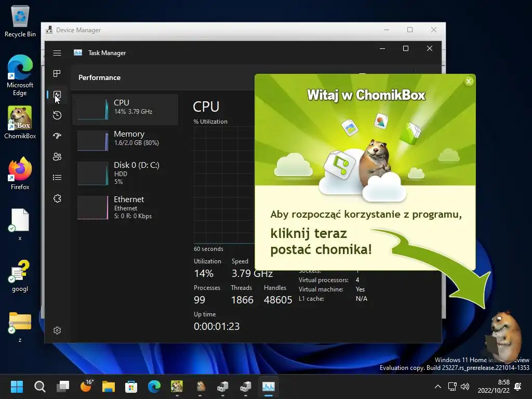Open File Explorer from taskbar
The width and height of the screenshot is (532, 399).
(109, 387)
